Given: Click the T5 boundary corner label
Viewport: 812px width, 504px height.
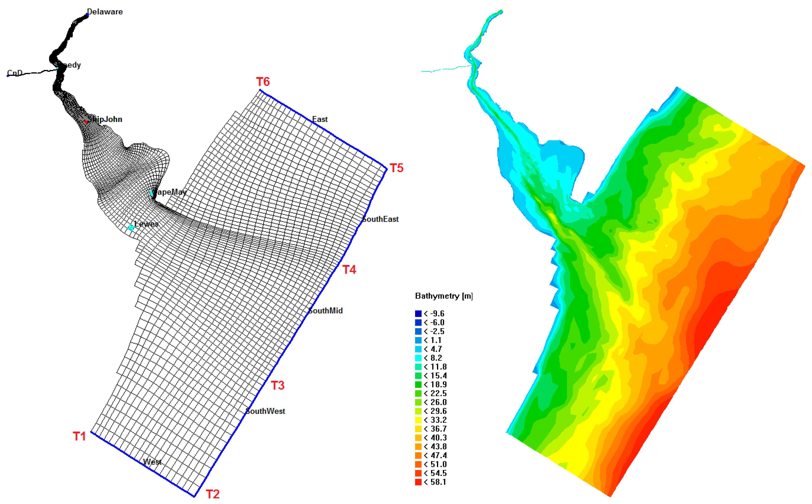Looking at the screenshot, I should 396,168.
